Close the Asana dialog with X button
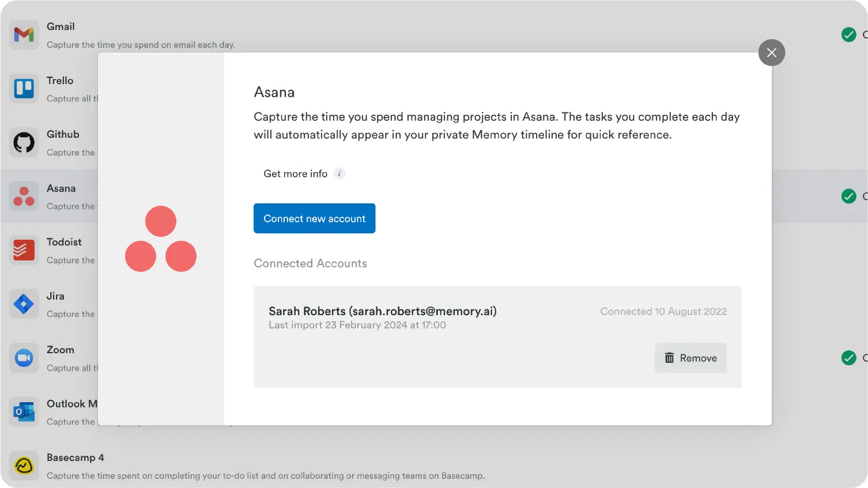The image size is (868, 488). point(771,52)
